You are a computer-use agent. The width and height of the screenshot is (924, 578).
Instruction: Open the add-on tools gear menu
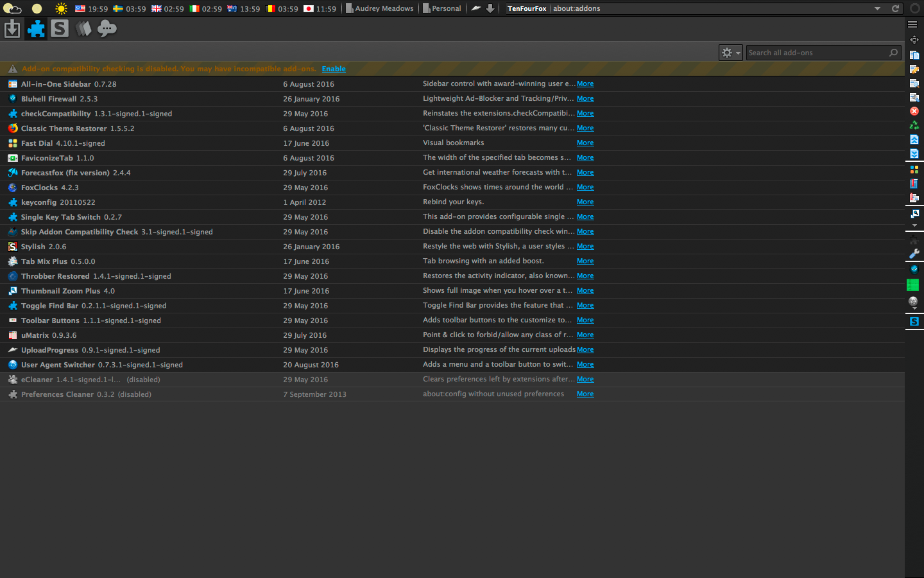click(x=731, y=53)
